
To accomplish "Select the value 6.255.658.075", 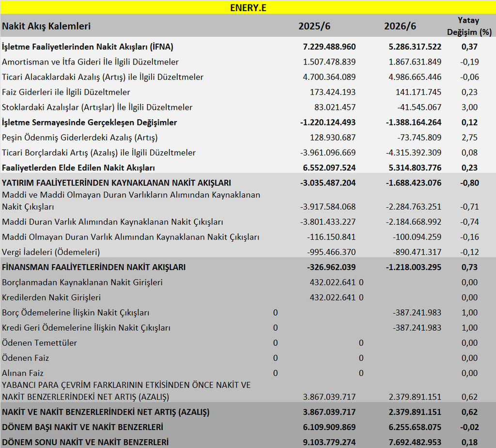I will coord(415,428).
